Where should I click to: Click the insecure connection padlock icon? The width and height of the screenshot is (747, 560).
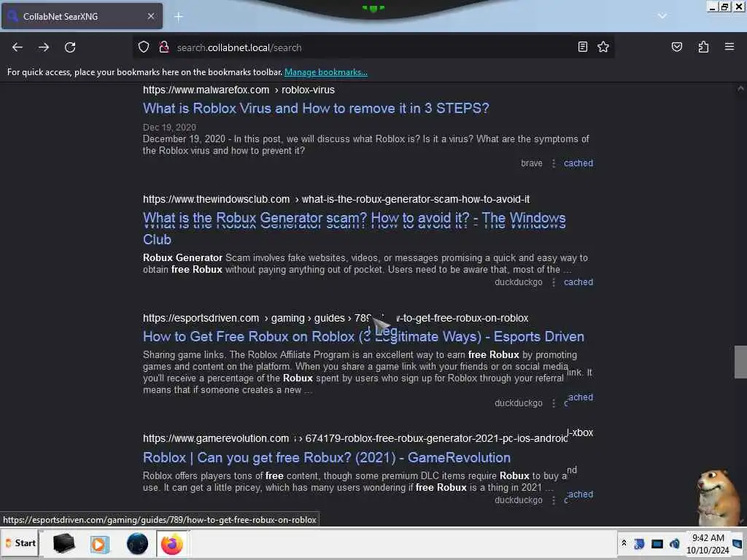[x=164, y=47]
